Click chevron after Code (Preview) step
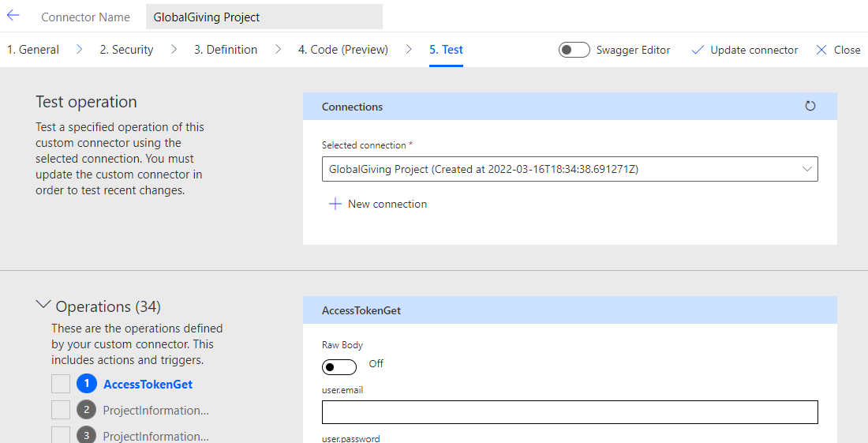This screenshot has height=443, width=868. click(409, 49)
